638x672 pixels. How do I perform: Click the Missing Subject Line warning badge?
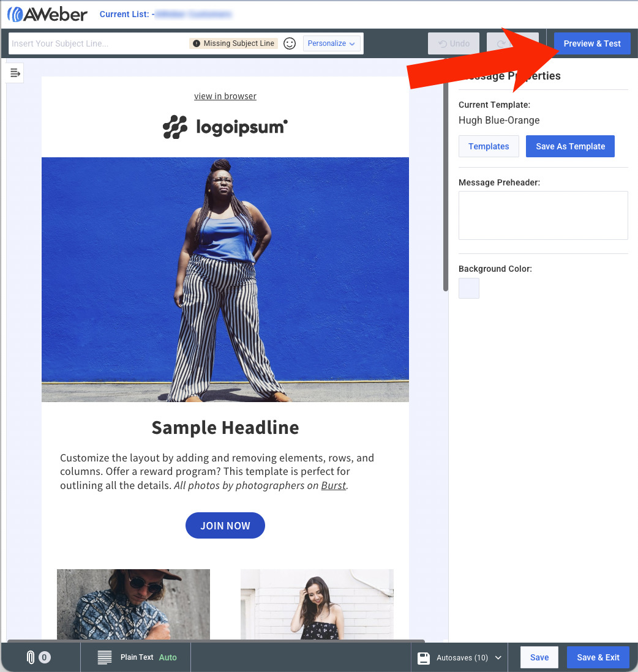233,43
